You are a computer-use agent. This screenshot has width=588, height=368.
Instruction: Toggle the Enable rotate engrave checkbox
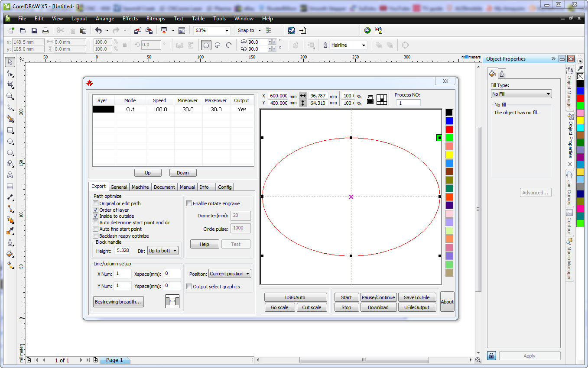click(x=189, y=203)
